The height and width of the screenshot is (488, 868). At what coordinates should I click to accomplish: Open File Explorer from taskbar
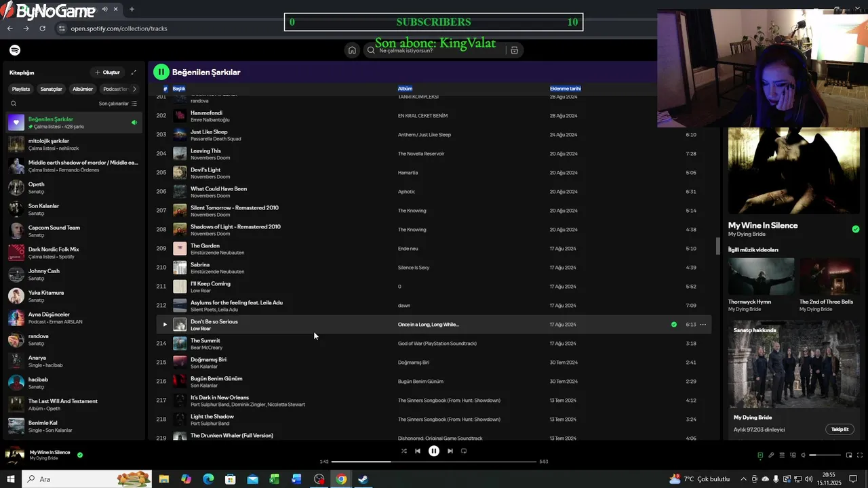pyautogui.click(x=164, y=479)
